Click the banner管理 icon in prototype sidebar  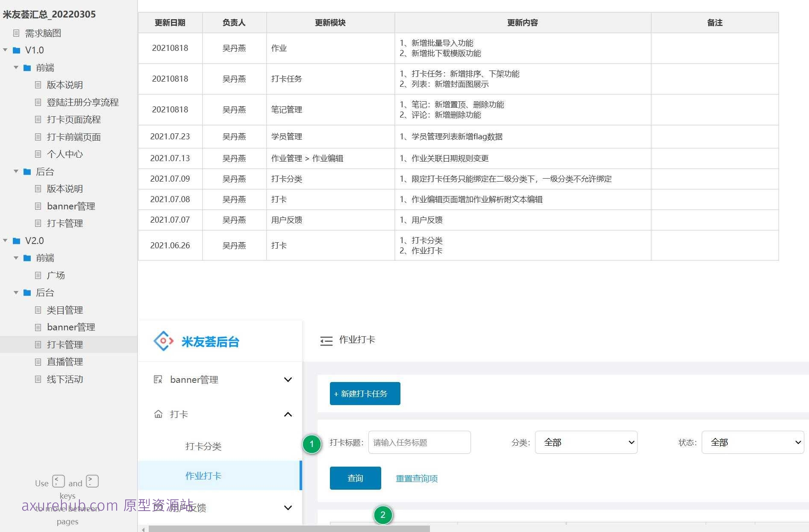tap(158, 379)
